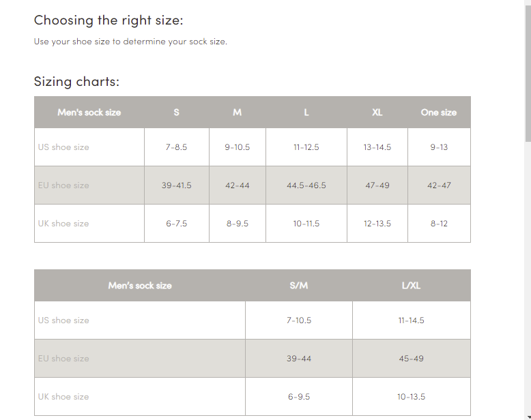Click the shoe size instruction text
The width and height of the screenshot is (531, 420).
click(x=130, y=42)
